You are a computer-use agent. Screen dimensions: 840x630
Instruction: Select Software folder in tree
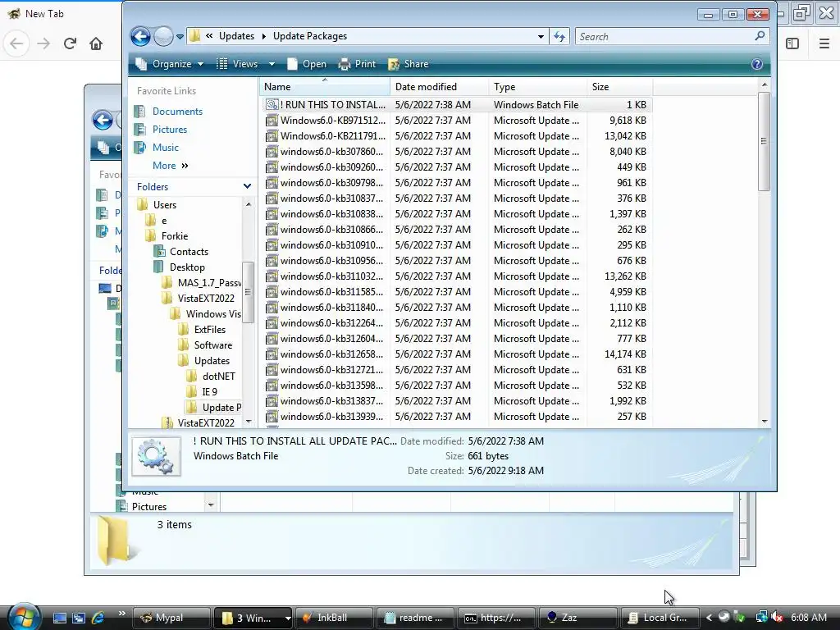tap(212, 345)
